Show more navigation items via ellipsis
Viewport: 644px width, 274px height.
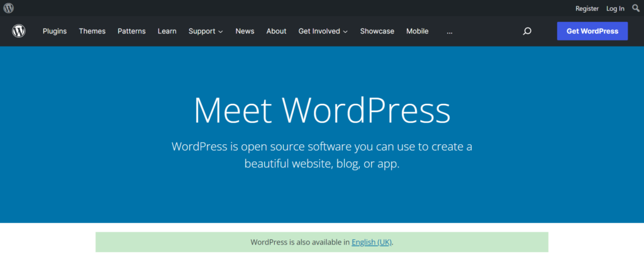pyautogui.click(x=450, y=31)
